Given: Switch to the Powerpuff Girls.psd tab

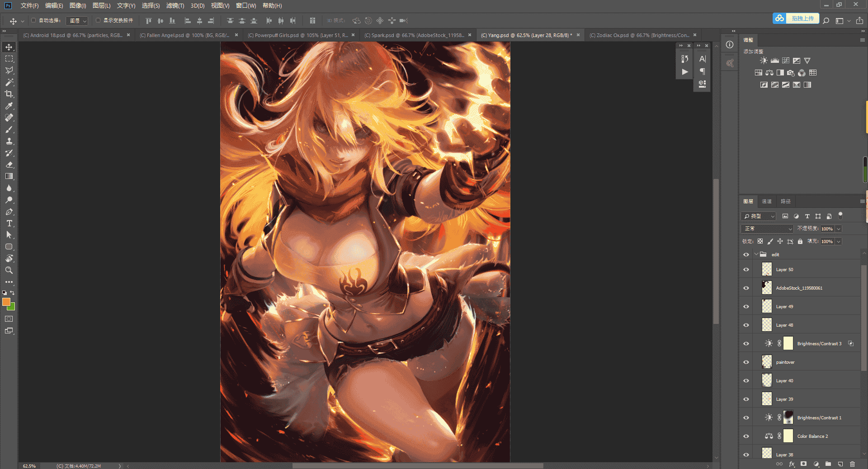Looking at the screenshot, I should click(x=298, y=35).
